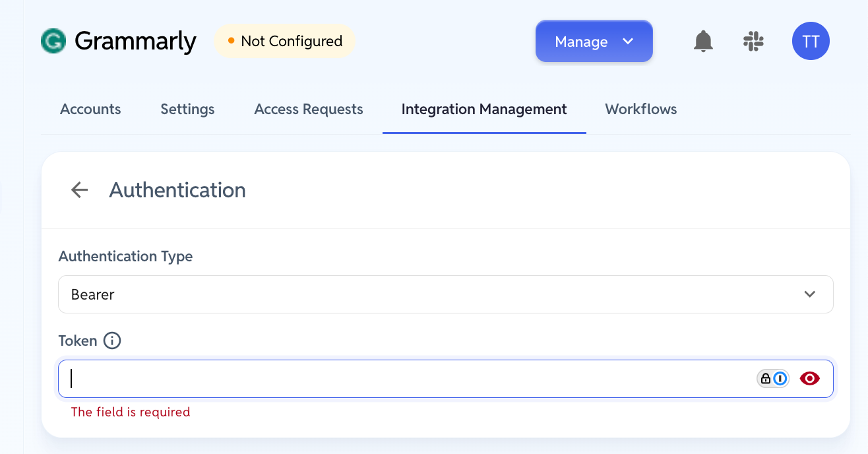
Task: Click the Grammarly logo icon
Action: coord(53,41)
